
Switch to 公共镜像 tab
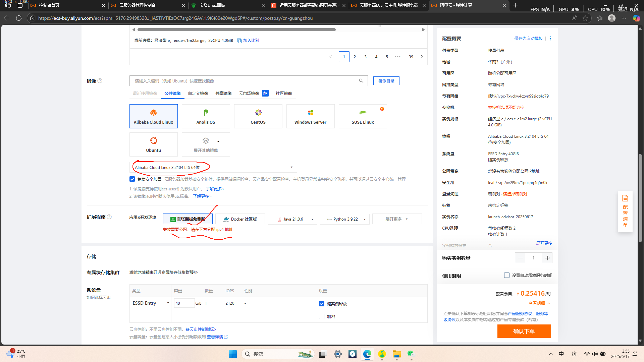(173, 94)
